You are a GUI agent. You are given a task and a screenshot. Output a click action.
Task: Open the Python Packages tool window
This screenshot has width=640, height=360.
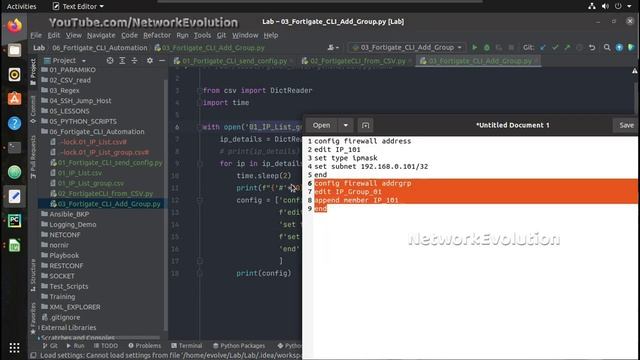point(239,345)
